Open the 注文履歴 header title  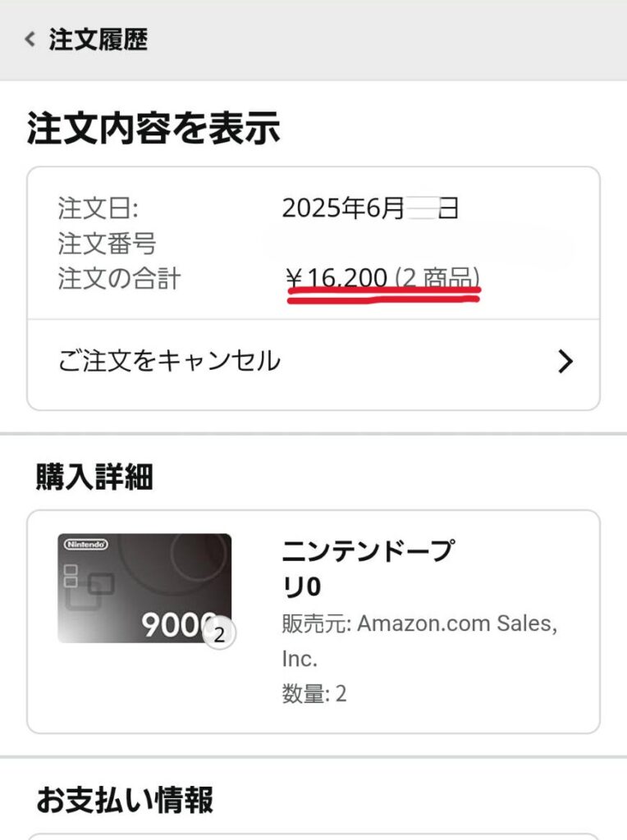[98, 39]
